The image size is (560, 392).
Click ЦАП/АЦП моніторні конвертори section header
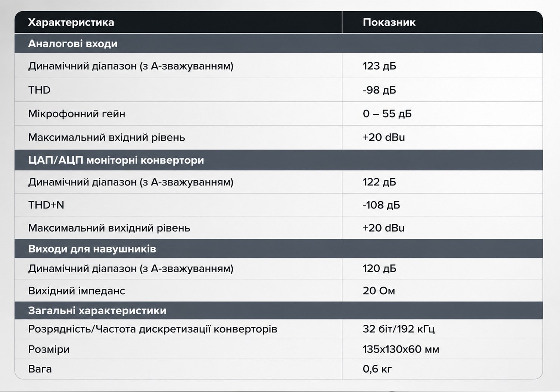116,160
